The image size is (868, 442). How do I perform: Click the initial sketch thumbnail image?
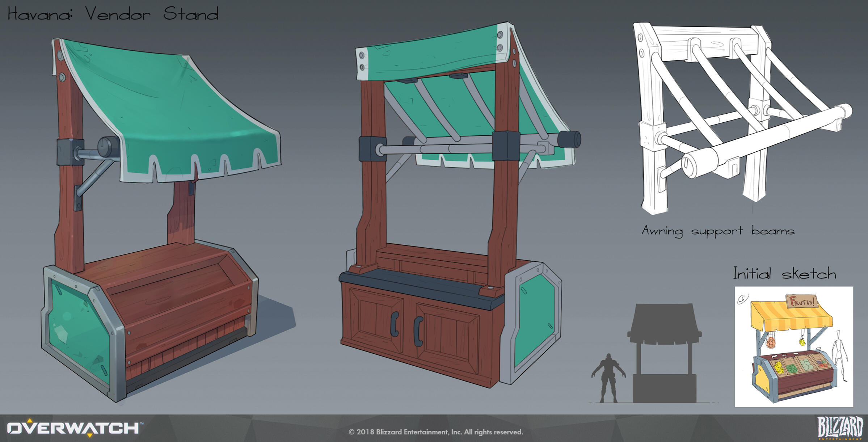point(793,347)
